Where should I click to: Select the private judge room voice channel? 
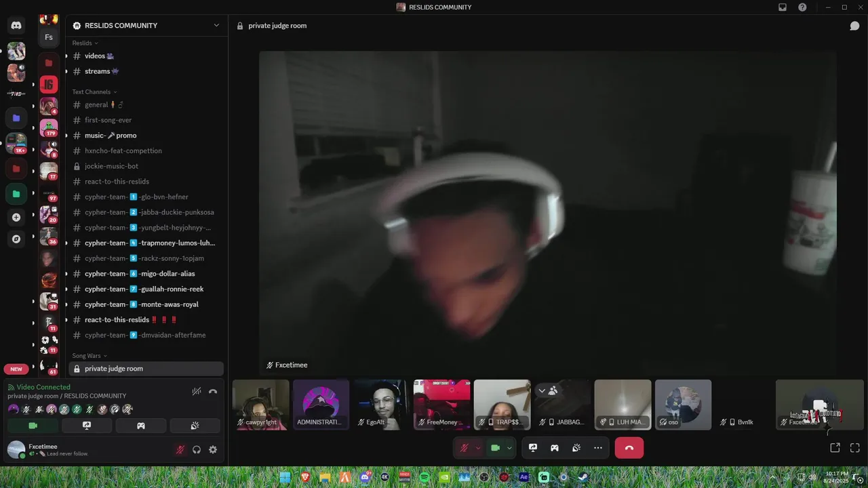coord(146,369)
